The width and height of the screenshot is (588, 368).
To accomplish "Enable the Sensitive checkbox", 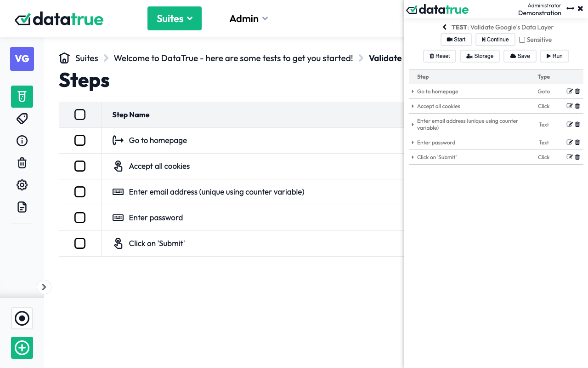I will pyautogui.click(x=522, y=40).
